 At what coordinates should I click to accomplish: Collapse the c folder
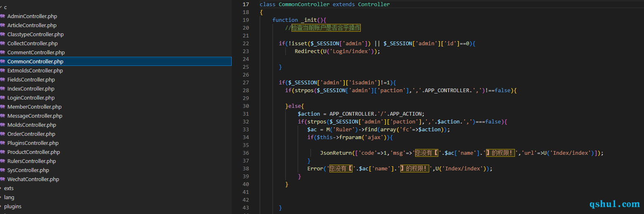coord(5,7)
